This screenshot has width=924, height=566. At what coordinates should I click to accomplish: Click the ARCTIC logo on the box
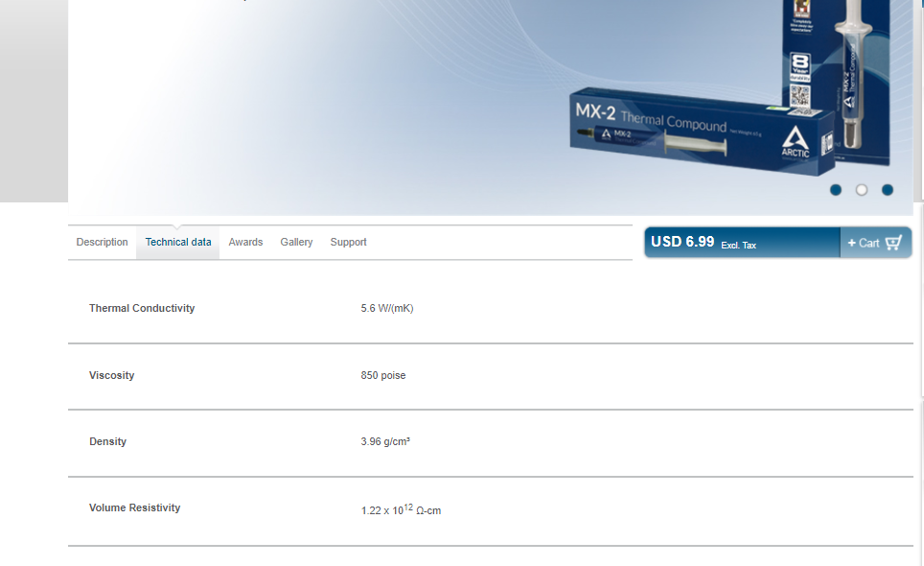795,142
